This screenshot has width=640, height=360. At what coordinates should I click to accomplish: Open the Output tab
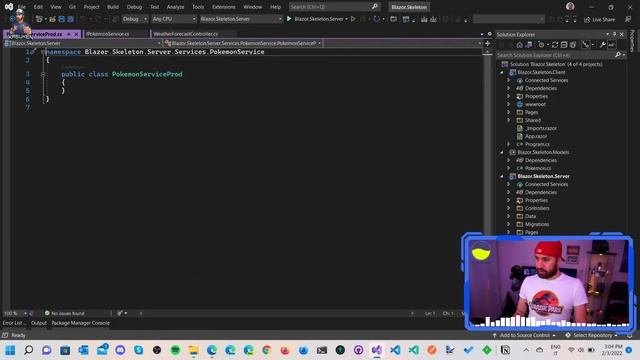[x=39, y=323]
